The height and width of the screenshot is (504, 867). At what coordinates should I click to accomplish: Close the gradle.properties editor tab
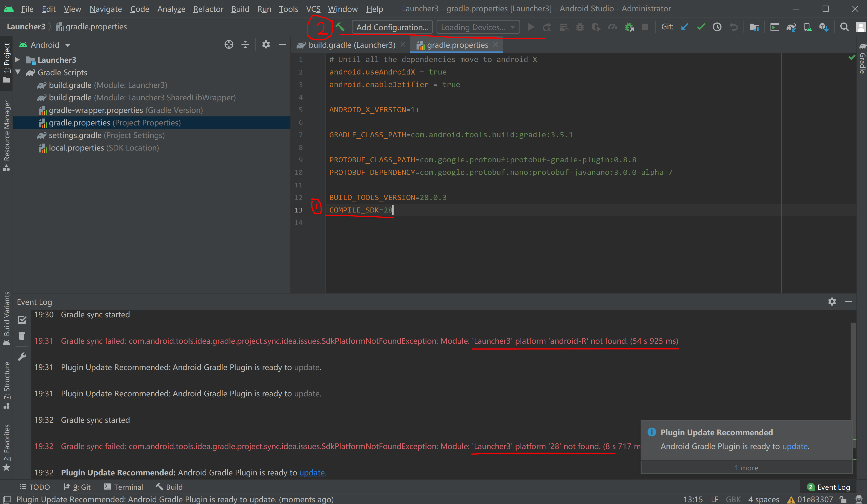[496, 44]
